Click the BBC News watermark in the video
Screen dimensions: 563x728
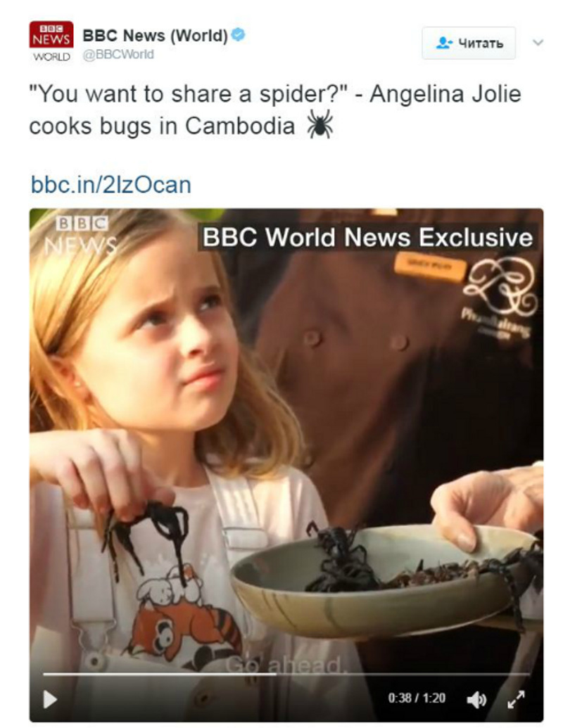81,236
